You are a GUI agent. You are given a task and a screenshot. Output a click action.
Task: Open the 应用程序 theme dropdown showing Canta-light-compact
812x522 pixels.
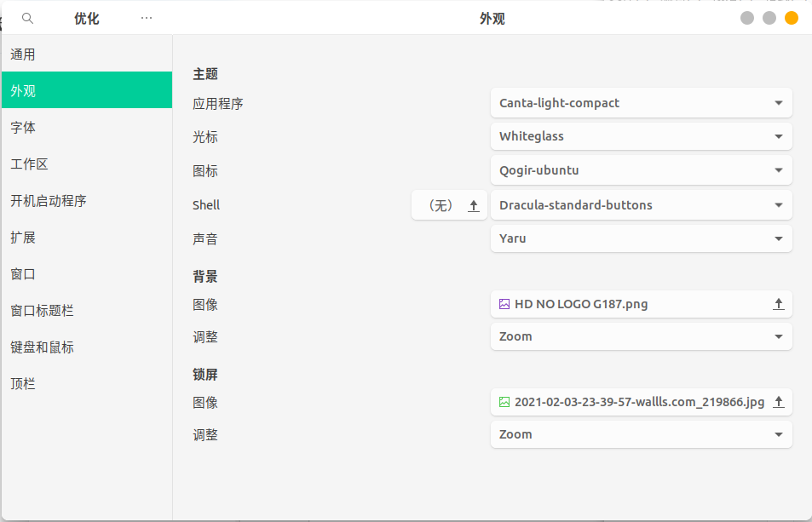coord(641,102)
